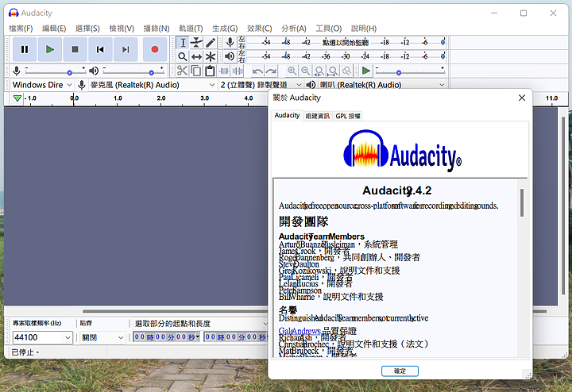
Task: Skip to end of the project
Action: 126,49
